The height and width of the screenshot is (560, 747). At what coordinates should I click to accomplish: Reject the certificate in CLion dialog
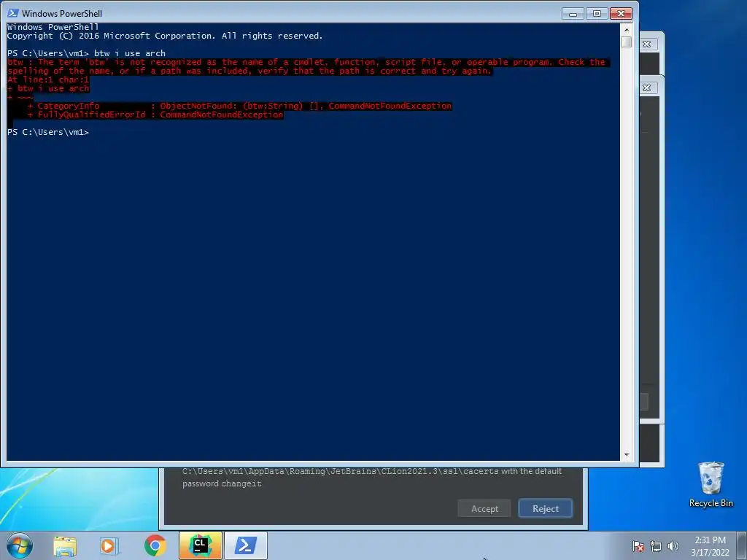(x=546, y=508)
